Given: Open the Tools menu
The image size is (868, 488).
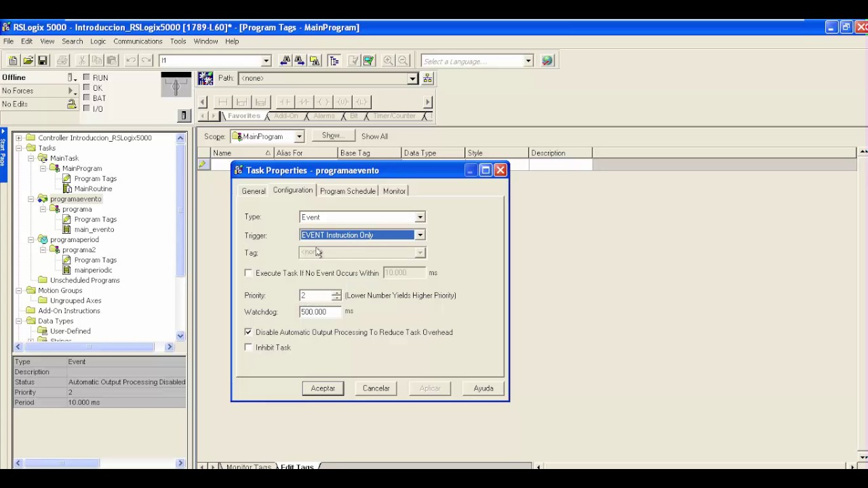Looking at the screenshot, I should pos(178,41).
